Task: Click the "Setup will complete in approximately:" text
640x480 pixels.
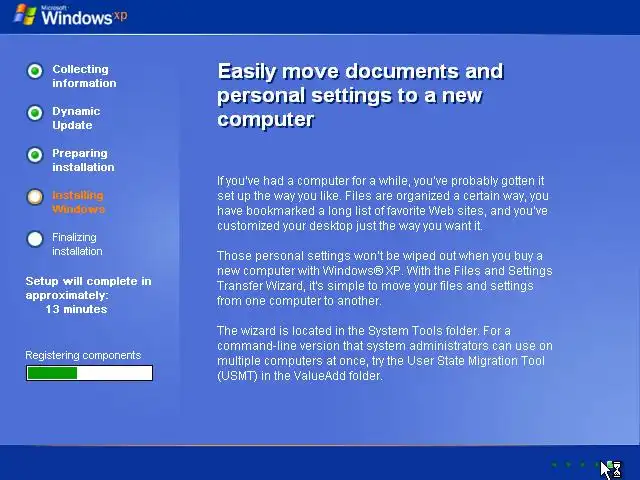Action: (x=88, y=288)
